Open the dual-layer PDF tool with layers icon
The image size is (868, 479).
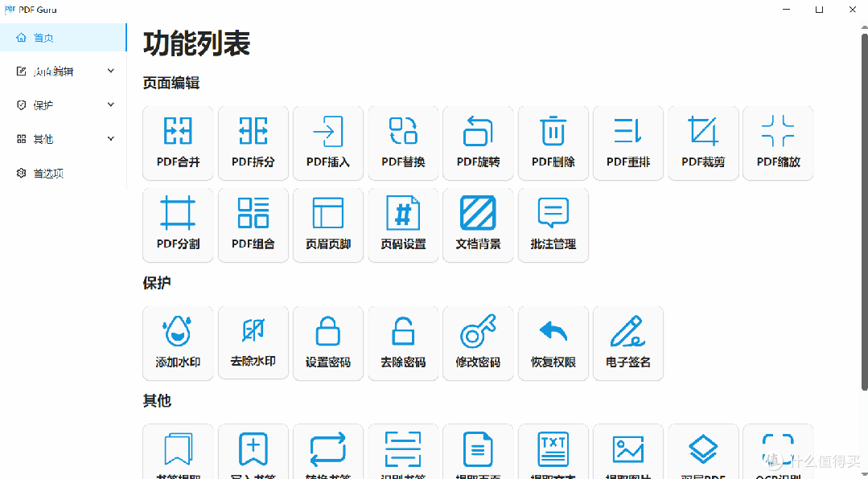click(703, 452)
